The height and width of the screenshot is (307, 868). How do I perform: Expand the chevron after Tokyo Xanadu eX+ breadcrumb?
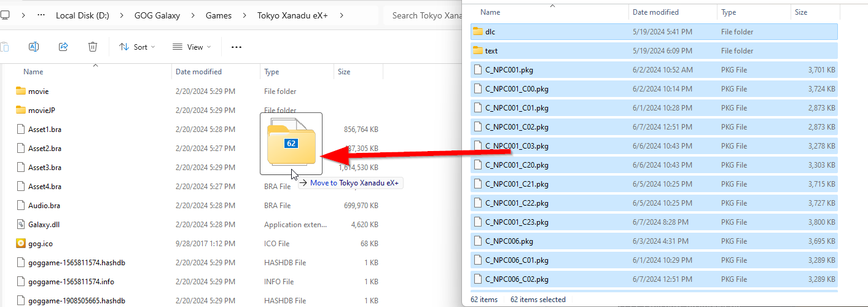342,15
